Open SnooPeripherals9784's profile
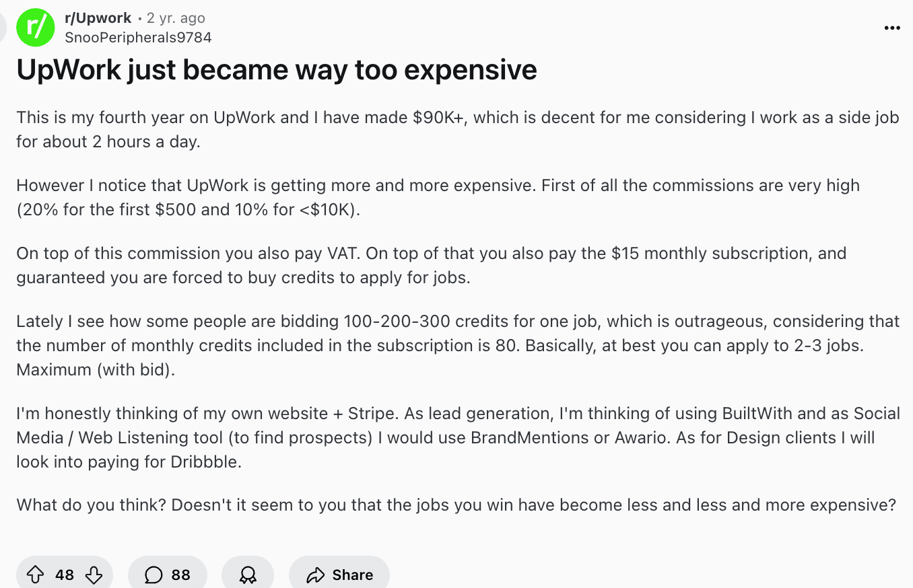This screenshot has height=588, width=913. tap(138, 38)
